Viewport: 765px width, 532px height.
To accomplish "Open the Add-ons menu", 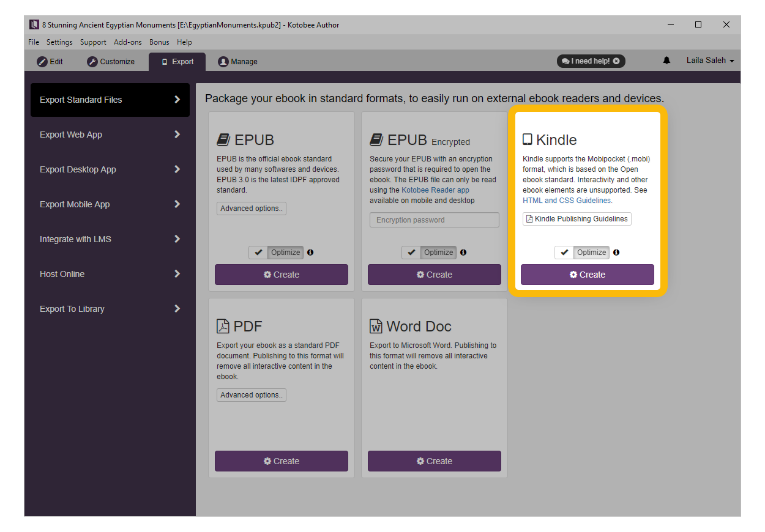I will tap(128, 42).
